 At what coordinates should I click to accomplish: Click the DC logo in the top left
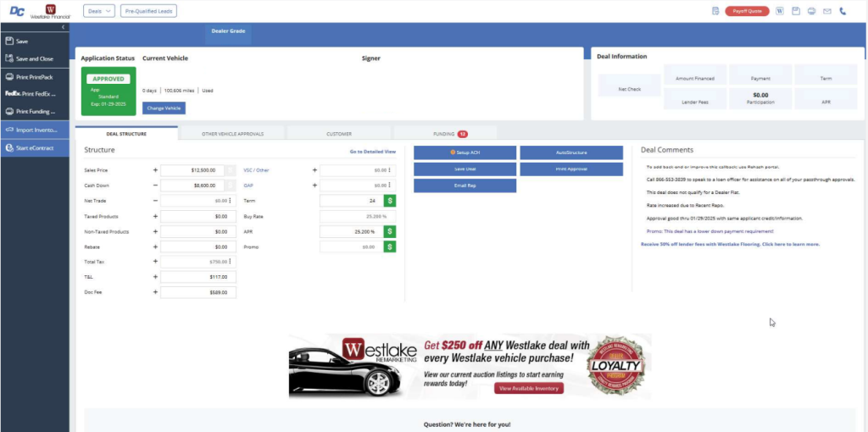pyautogui.click(x=16, y=11)
